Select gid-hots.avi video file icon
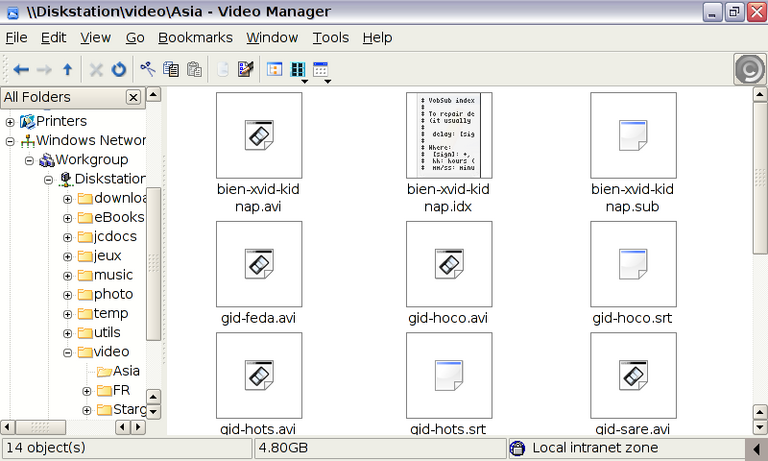 pyautogui.click(x=259, y=376)
